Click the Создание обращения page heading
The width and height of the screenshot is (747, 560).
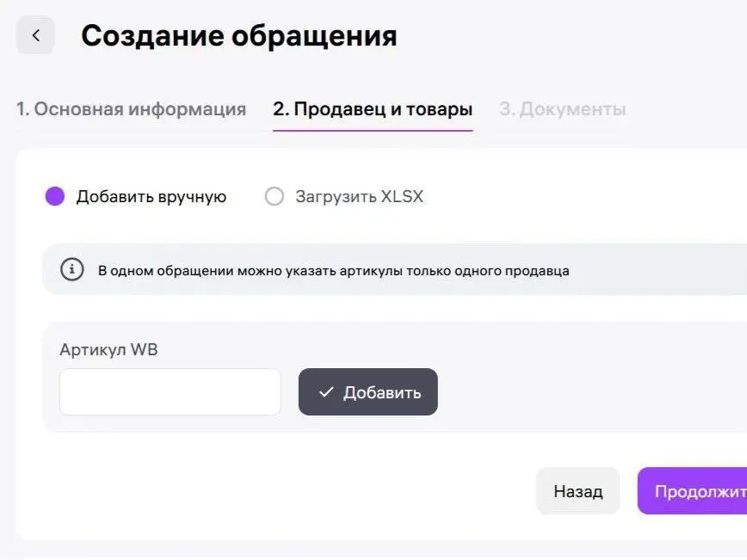(239, 36)
